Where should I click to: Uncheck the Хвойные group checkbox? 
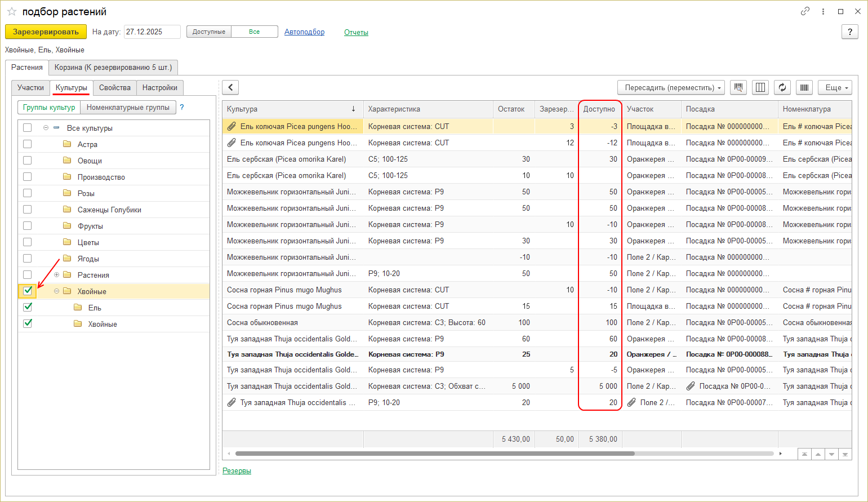coord(28,291)
